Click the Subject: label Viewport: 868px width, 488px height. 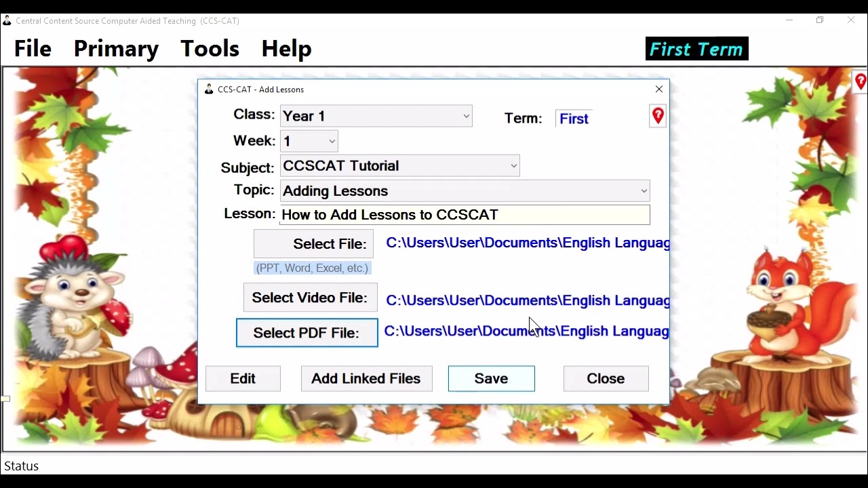[248, 168]
